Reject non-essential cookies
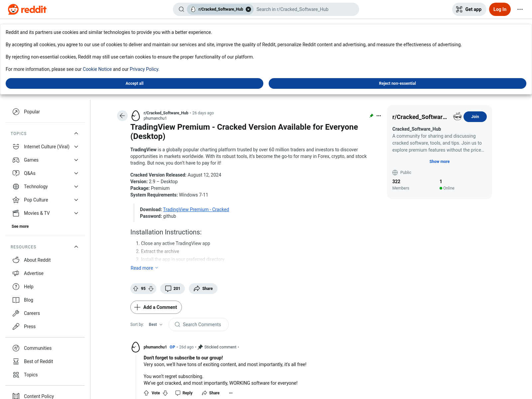Image resolution: width=532 pixels, height=399 pixels. [x=397, y=83]
